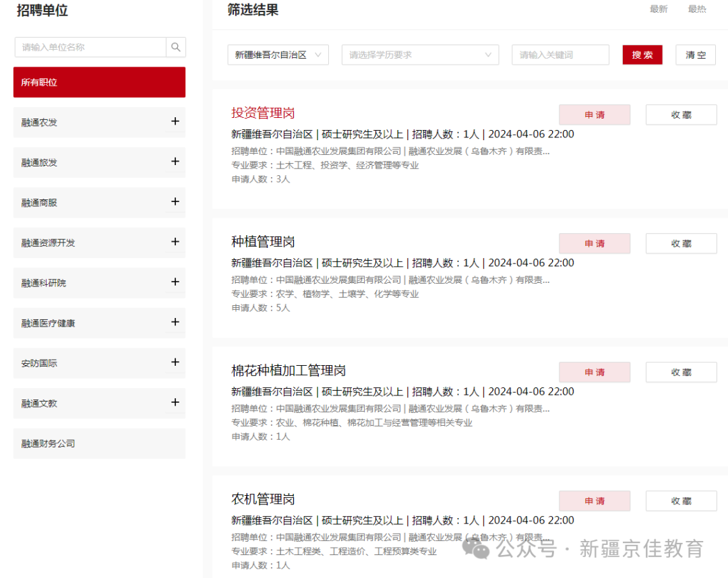Viewport: 728px width, 578px height.
Task: Click 专业要求：农学、植物学、土壤学、化学等专业 text
Action: (x=325, y=294)
